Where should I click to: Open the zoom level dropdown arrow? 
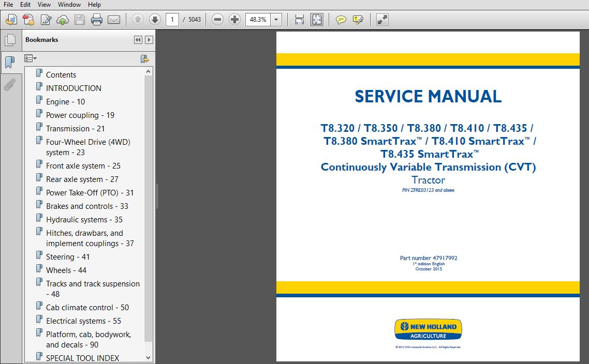pyautogui.click(x=276, y=20)
